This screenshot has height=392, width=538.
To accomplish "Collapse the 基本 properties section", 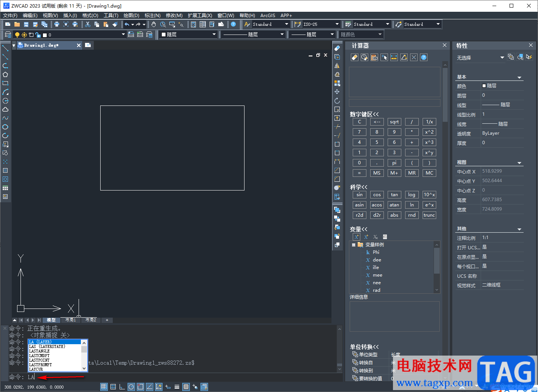I will [x=519, y=77].
